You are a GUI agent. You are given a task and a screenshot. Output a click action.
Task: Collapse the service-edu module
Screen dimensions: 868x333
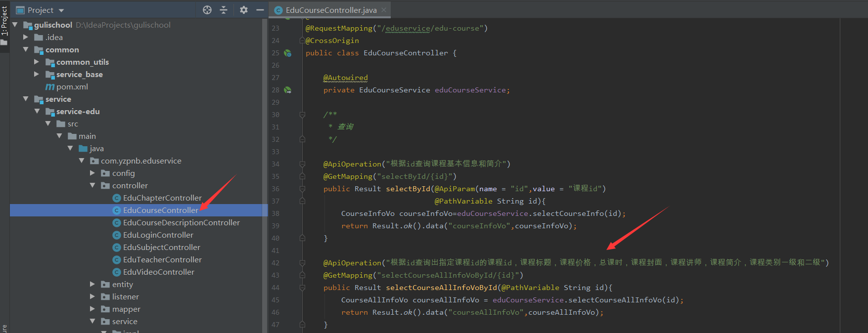tap(37, 111)
